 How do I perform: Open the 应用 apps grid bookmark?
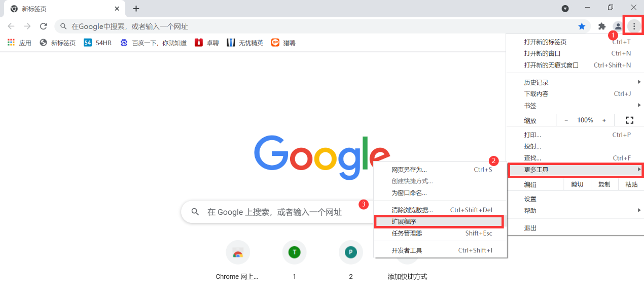pos(19,43)
